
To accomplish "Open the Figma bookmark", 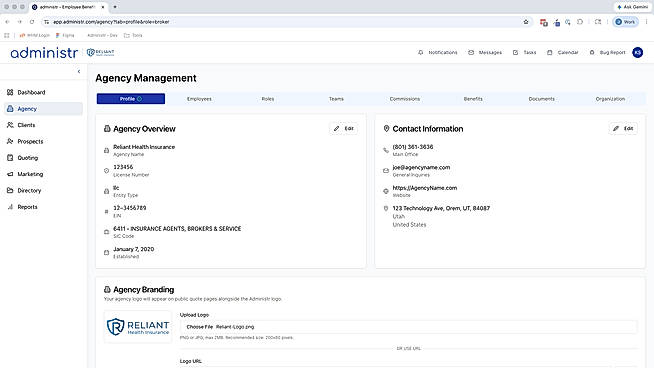I will click(65, 35).
